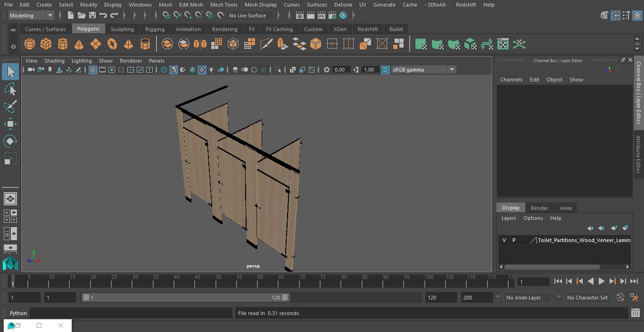Click the New Scene icon
The image size is (644, 332).
tap(70, 16)
